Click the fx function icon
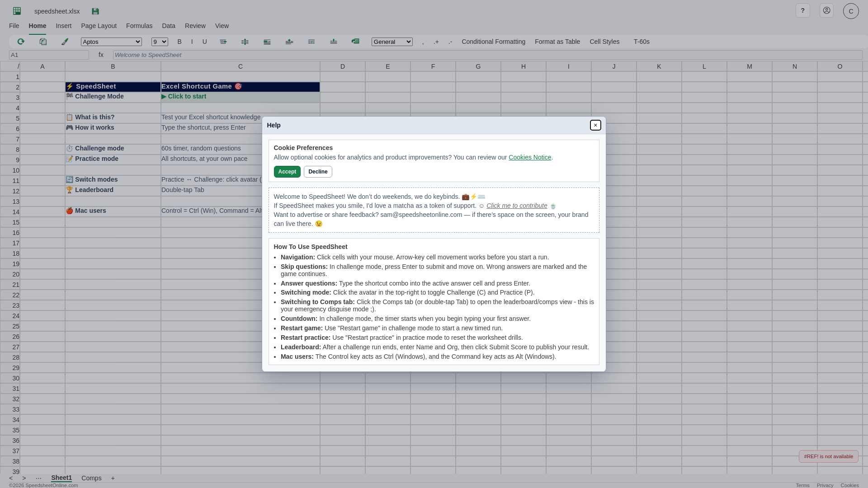 coord(101,55)
